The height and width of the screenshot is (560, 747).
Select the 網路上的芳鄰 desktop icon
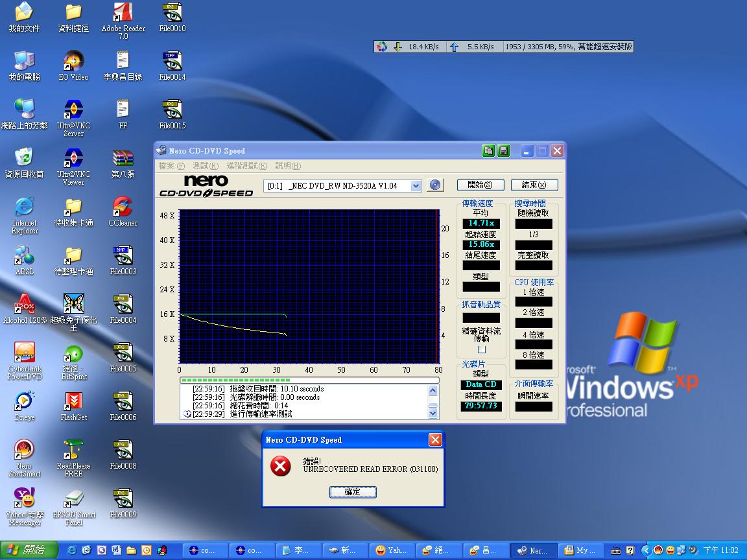pyautogui.click(x=24, y=115)
